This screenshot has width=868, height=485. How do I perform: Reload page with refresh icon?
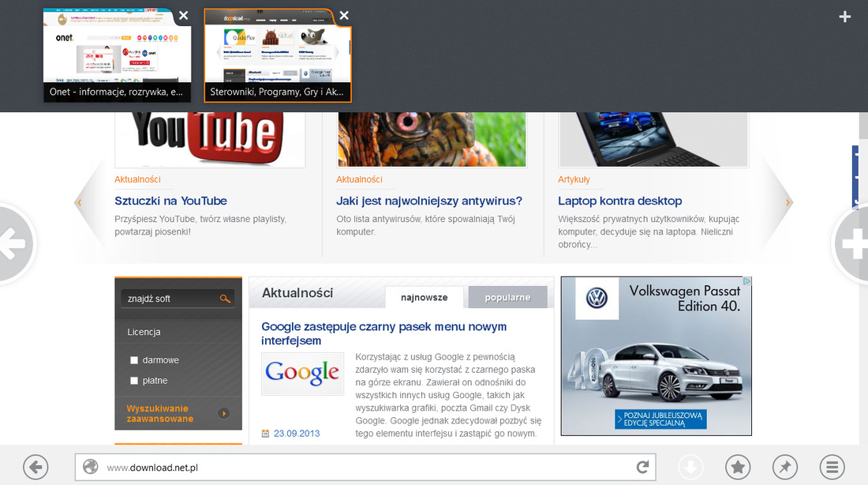642,468
